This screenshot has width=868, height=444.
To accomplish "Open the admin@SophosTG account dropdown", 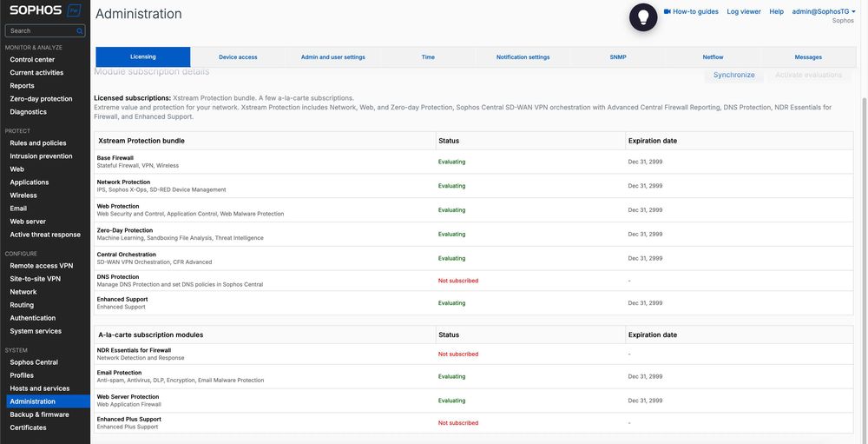I will pyautogui.click(x=823, y=11).
